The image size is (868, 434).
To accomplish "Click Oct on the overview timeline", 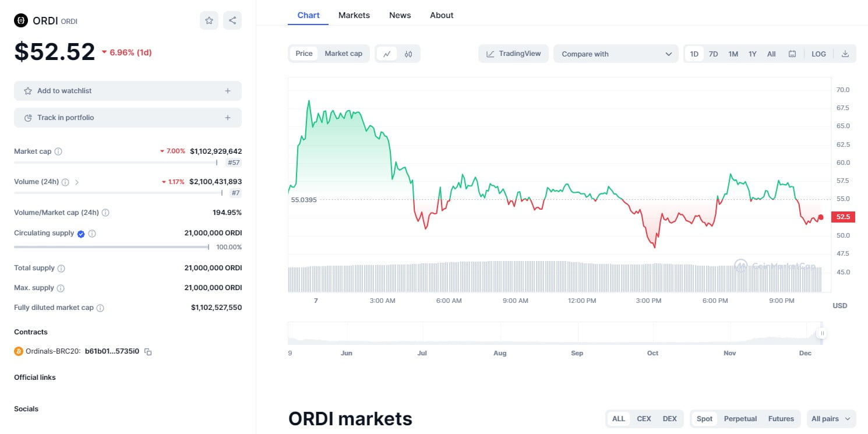I will (653, 353).
